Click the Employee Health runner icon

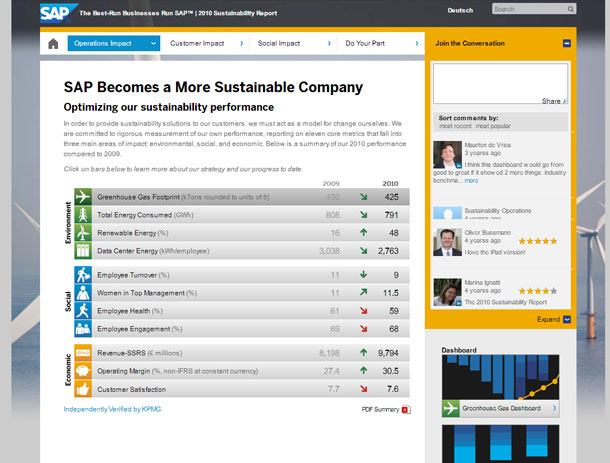coord(83,310)
